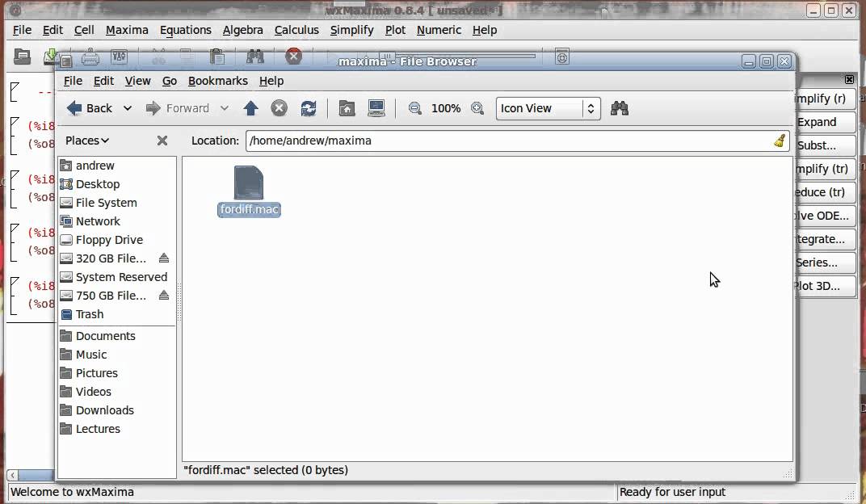
Task: Eject the 750 GB volume
Action: point(163,296)
